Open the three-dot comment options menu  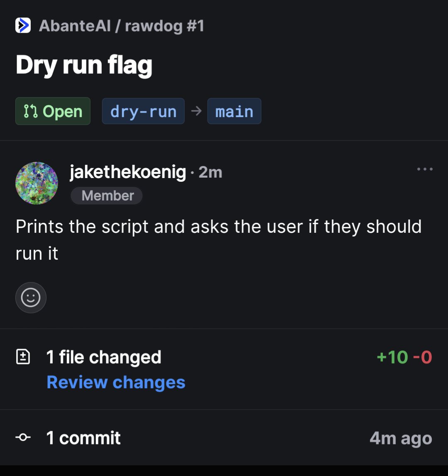(425, 169)
